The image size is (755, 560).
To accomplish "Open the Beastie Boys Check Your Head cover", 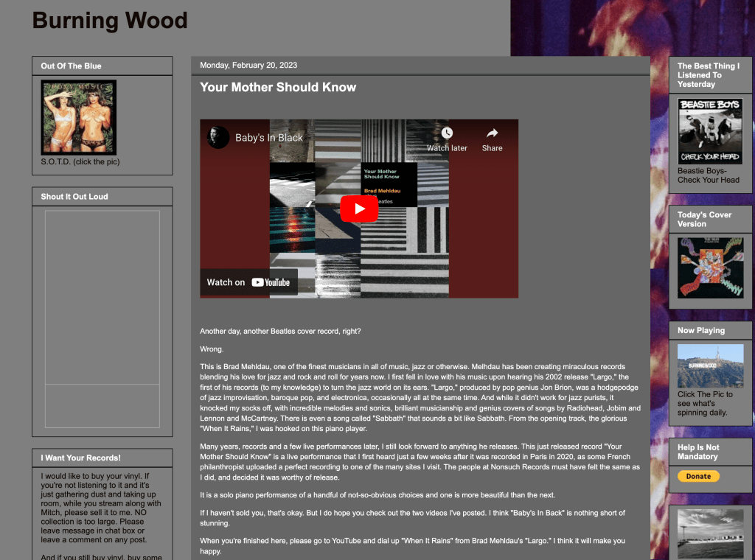I will [710, 131].
